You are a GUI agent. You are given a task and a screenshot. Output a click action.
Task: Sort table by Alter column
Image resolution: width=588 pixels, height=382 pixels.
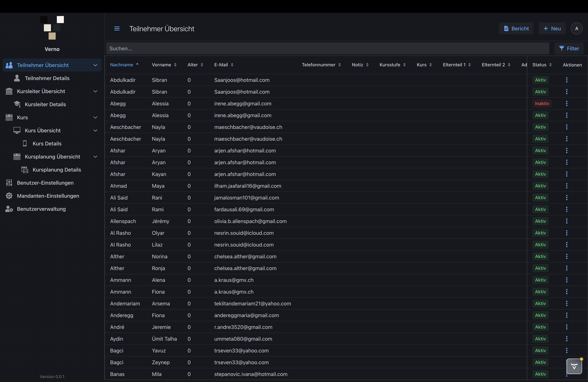coord(195,65)
